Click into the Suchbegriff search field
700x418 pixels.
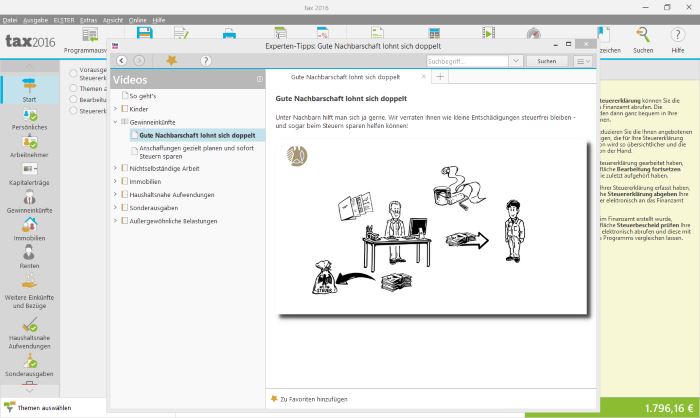tap(467, 61)
